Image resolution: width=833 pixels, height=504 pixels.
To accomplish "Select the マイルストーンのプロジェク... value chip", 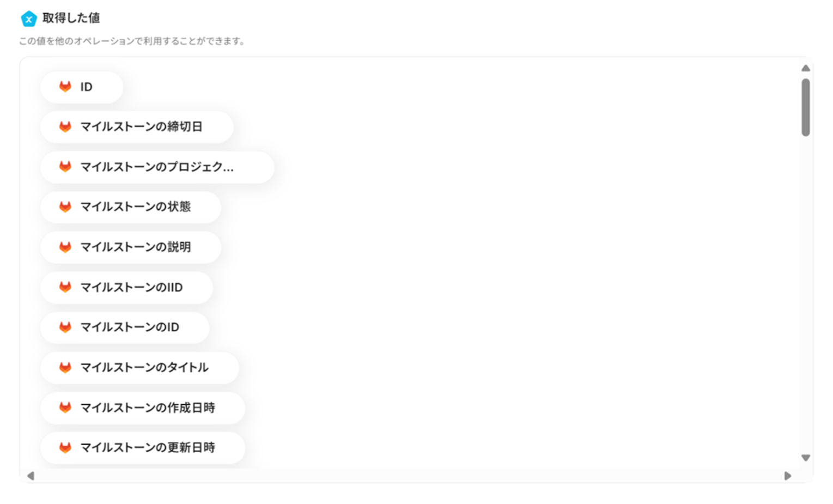I will [x=157, y=167].
